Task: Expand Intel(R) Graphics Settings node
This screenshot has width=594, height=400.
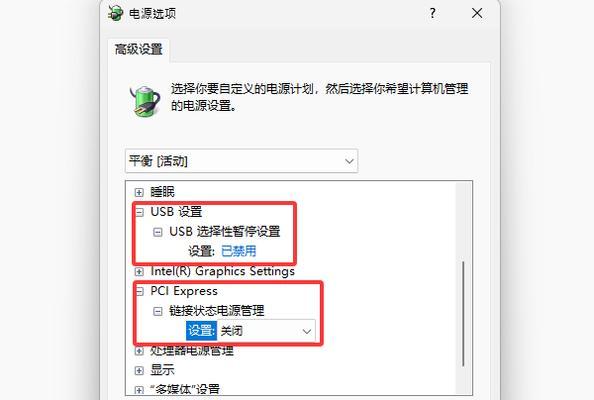Action: (139, 272)
